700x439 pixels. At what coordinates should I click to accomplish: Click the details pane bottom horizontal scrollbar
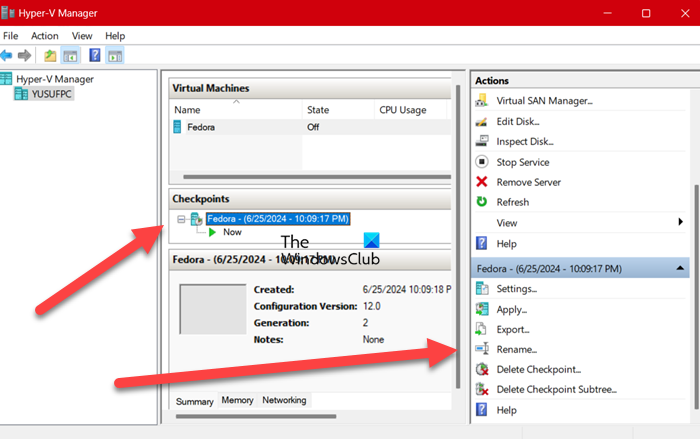(256, 416)
